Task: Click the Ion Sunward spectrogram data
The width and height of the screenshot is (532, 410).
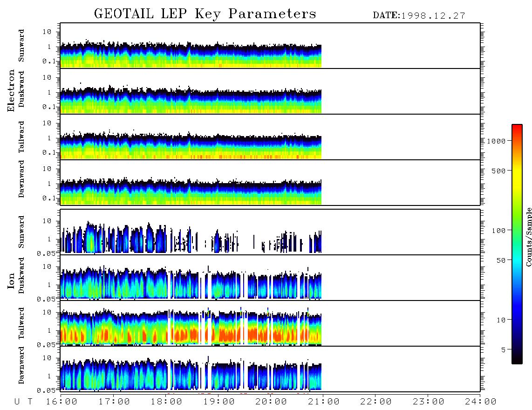Action: [191, 238]
